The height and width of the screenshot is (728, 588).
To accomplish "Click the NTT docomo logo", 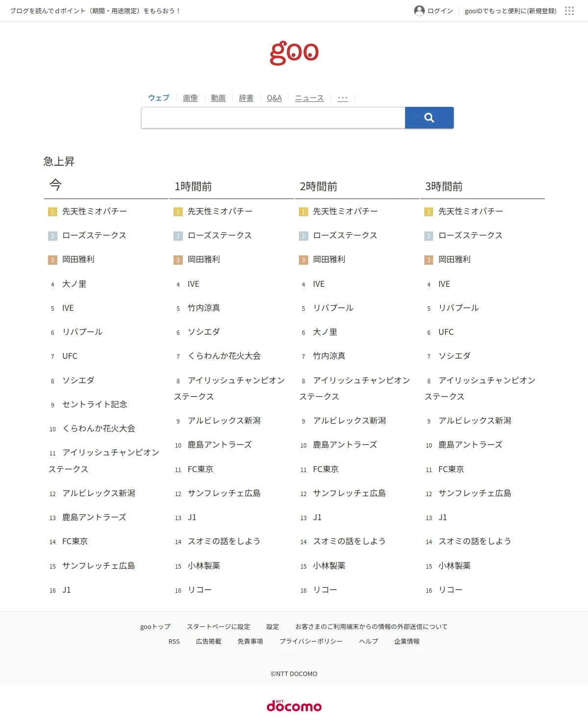I will pyautogui.click(x=294, y=705).
